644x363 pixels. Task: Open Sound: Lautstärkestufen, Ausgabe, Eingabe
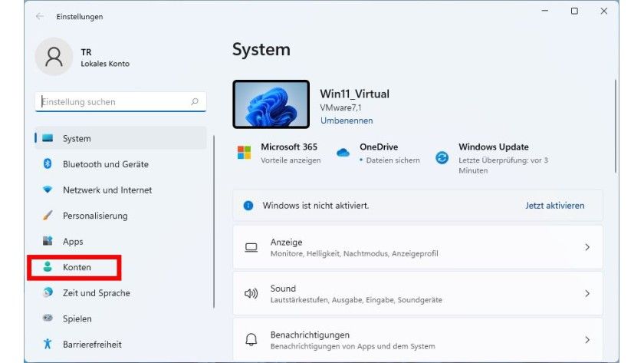coord(418,293)
